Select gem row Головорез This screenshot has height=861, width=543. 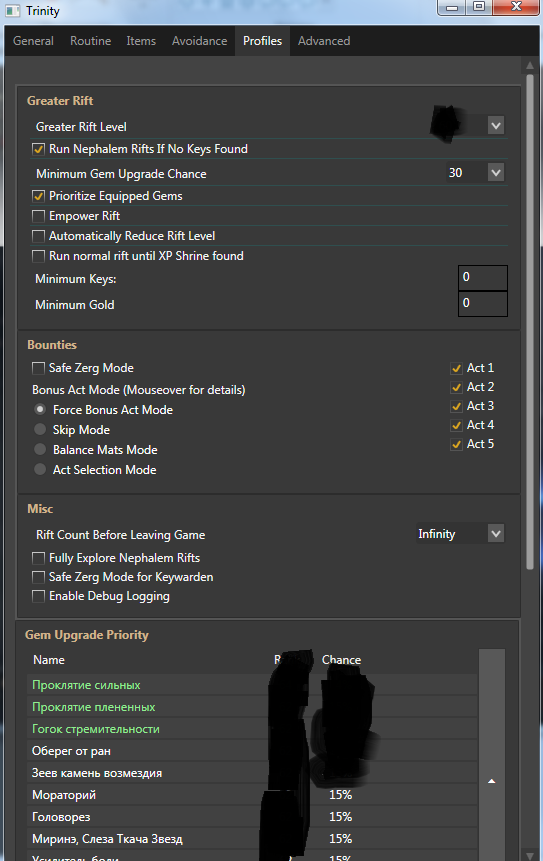click(x=252, y=817)
